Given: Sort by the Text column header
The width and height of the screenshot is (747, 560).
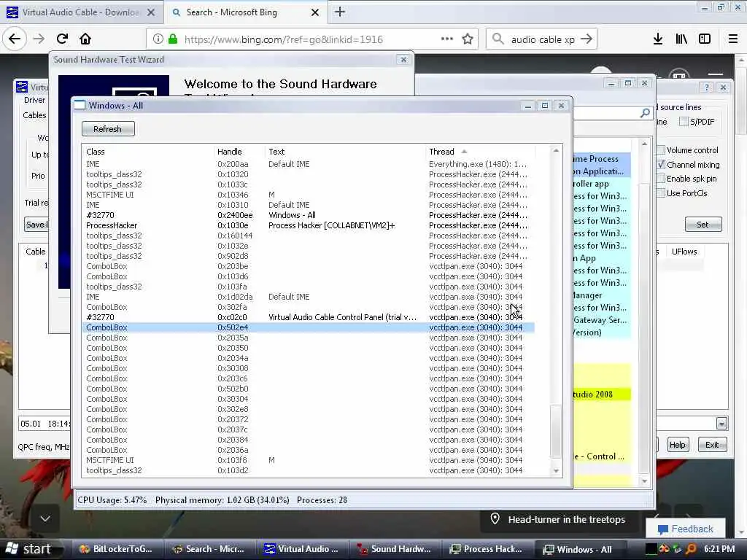Looking at the screenshot, I should [345, 152].
